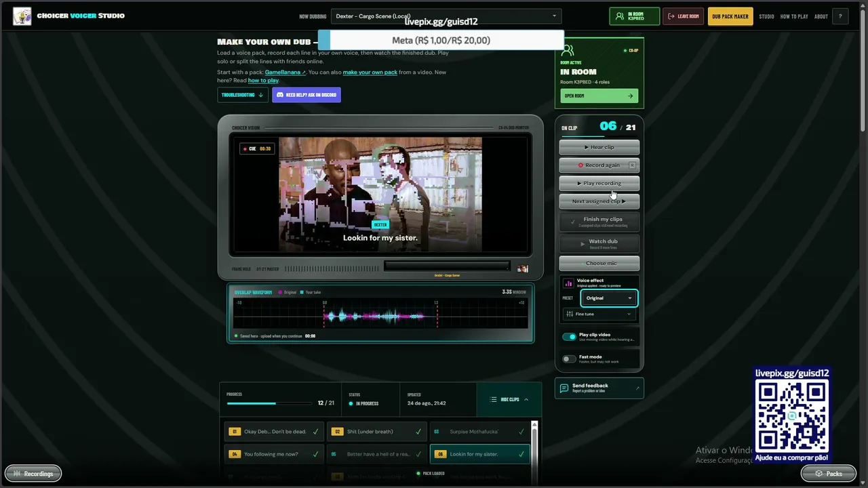Screen dimensions: 868x488
Task: Click the Voice effect bars icon
Action: 568,283
